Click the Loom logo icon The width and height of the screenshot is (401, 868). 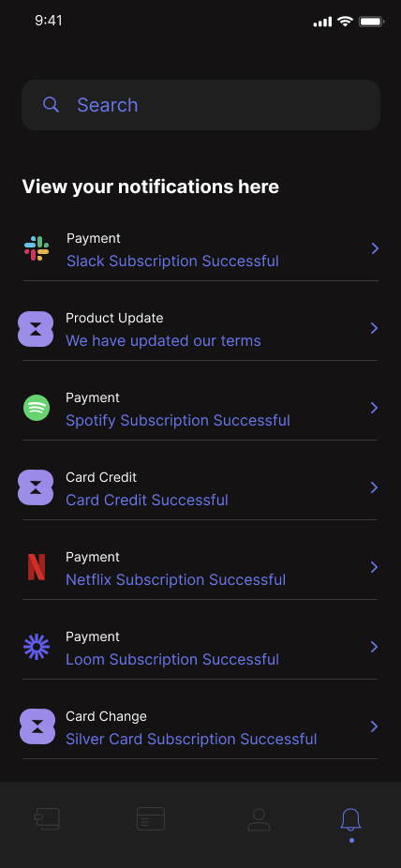click(37, 647)
